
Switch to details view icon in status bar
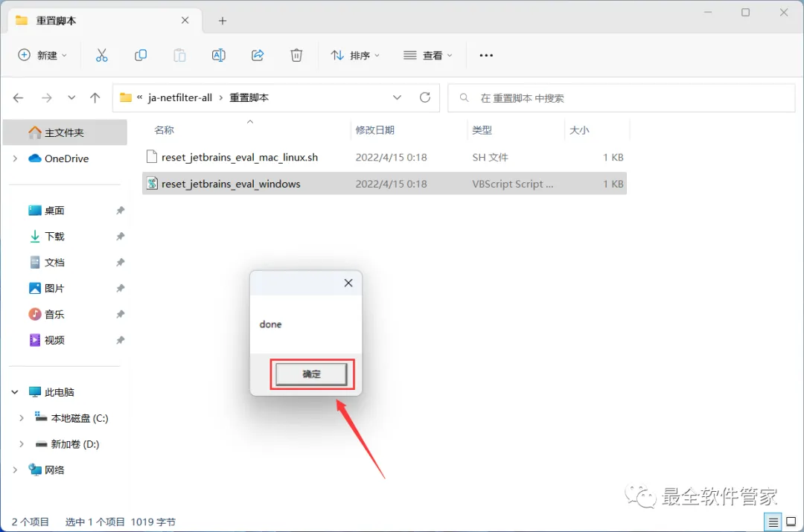(x=773, y=522)
